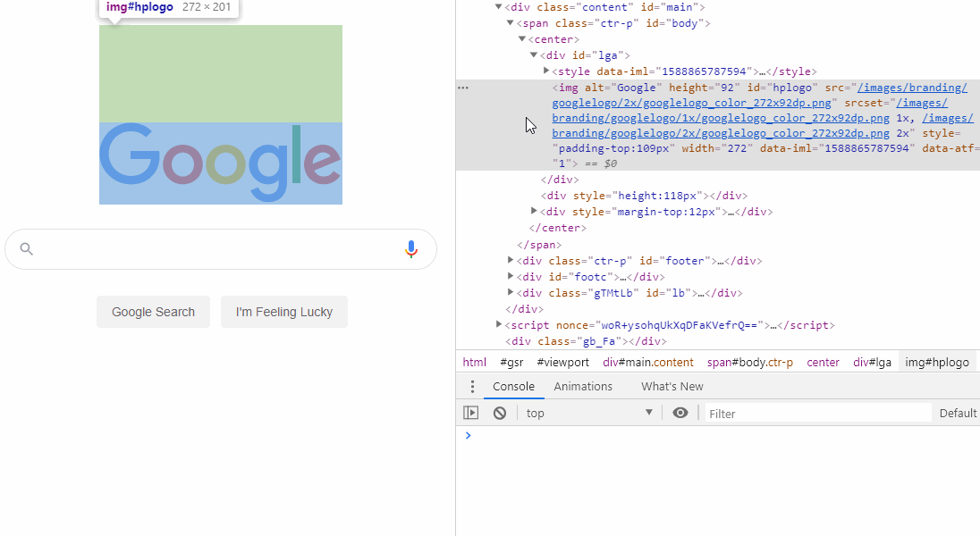Select span#body.ctr-p breadcrumb
The height and width of the screenshot is (536, 980).
point(750,363)
